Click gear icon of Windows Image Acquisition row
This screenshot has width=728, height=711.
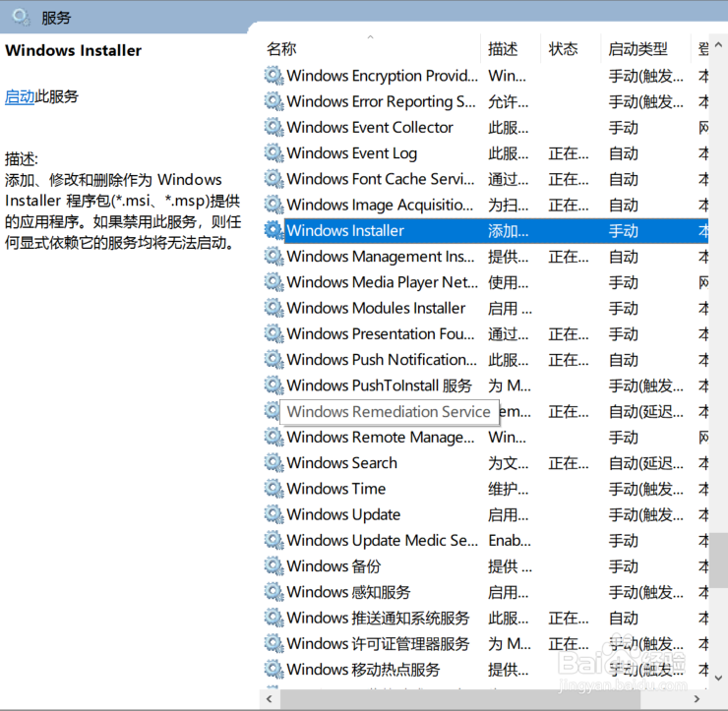[x=273, y=205]
